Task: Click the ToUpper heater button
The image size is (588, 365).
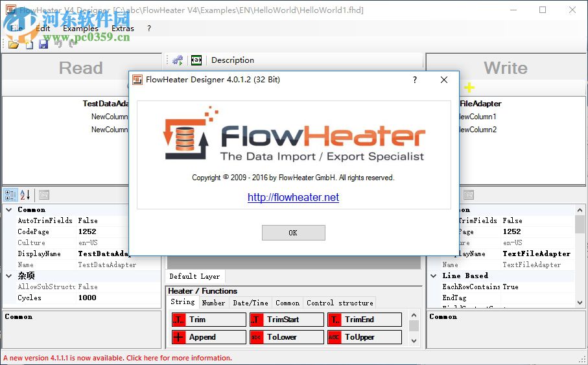Action: coord(364,337)
